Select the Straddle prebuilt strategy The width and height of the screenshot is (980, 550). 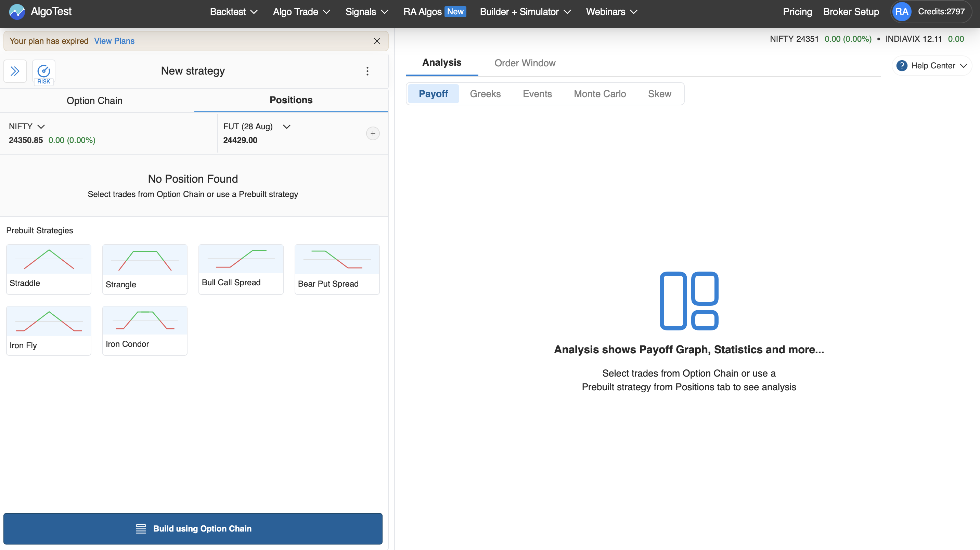click(x=49, y=269)
